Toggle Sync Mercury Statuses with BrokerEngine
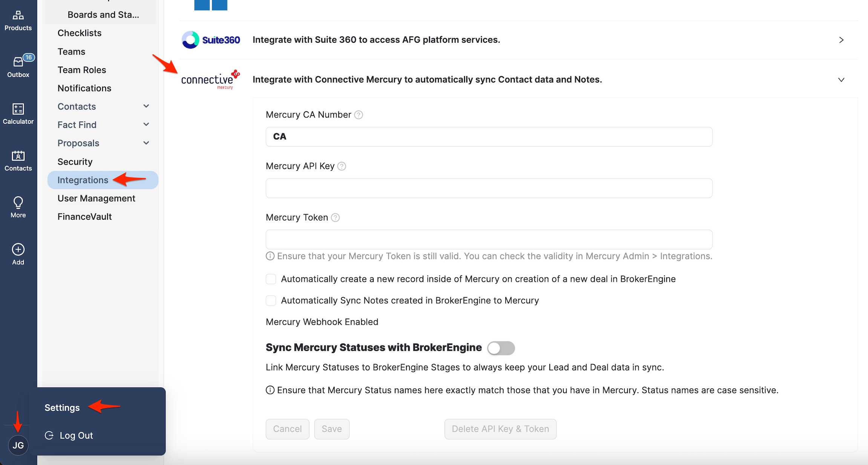This screenshot has height=465, width=868. point(501,348)
